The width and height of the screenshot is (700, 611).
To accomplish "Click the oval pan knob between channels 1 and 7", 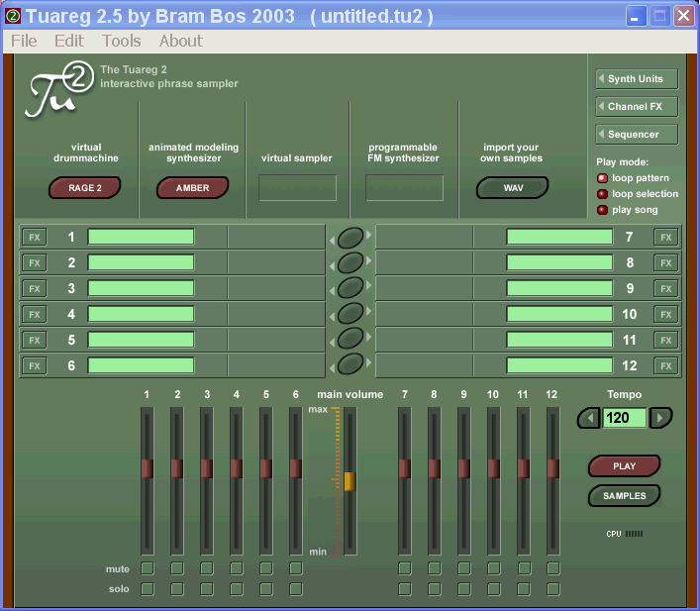I will point(350,238).
